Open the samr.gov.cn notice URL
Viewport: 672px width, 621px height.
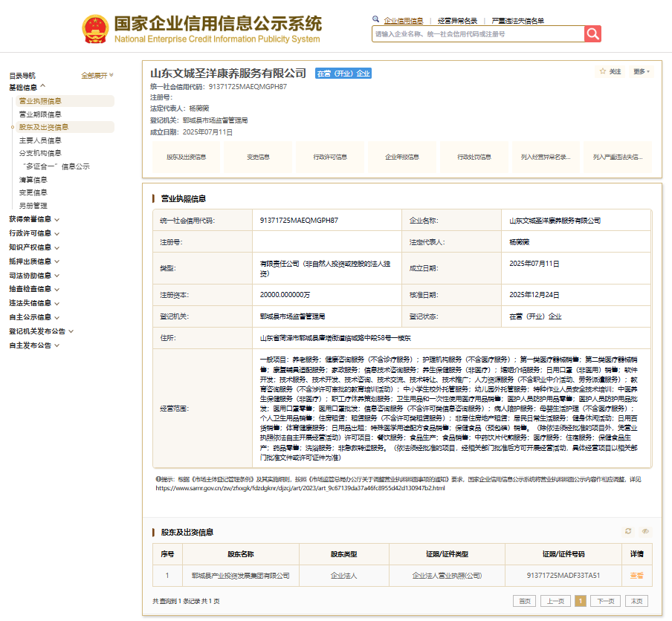click(x=300, y=488)
